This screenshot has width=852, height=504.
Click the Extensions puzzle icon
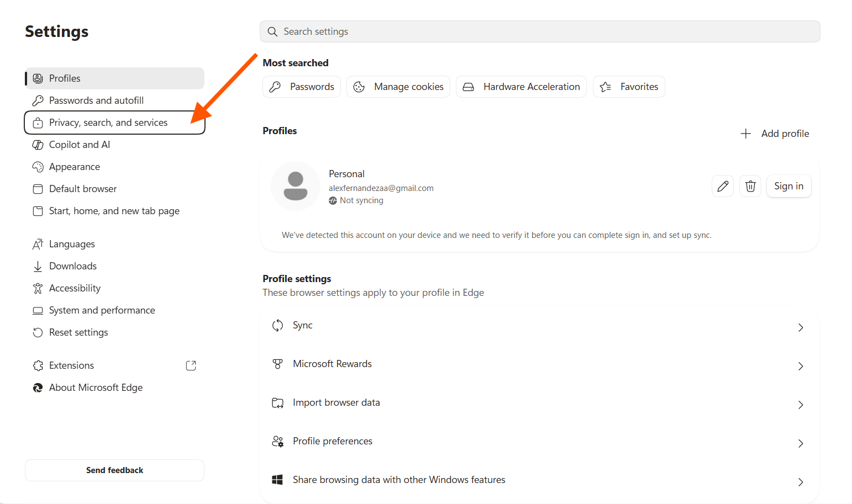click(x=38, y=365)
